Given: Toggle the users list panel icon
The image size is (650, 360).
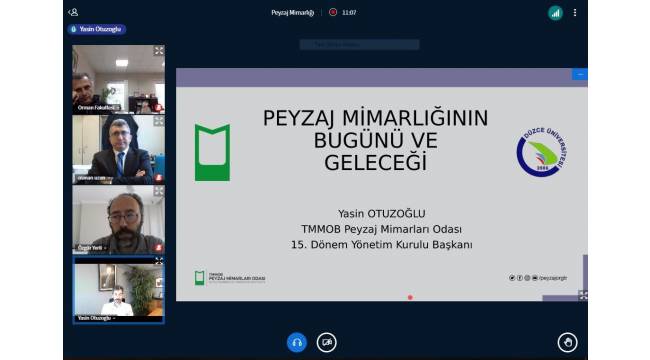Looking at the screenshot, I should 73,12.
